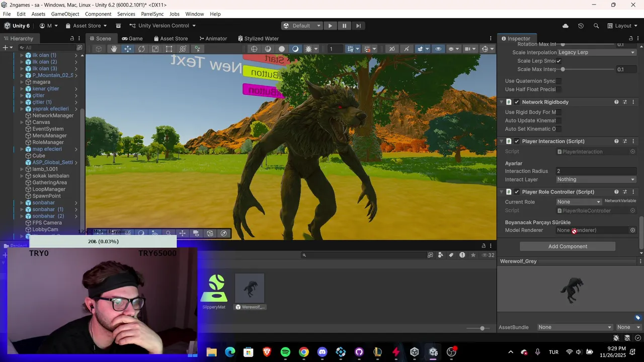The width and height of the screenshot is (644, 362).
Task: Lock the Inspector panel
Action: [631, 38]
